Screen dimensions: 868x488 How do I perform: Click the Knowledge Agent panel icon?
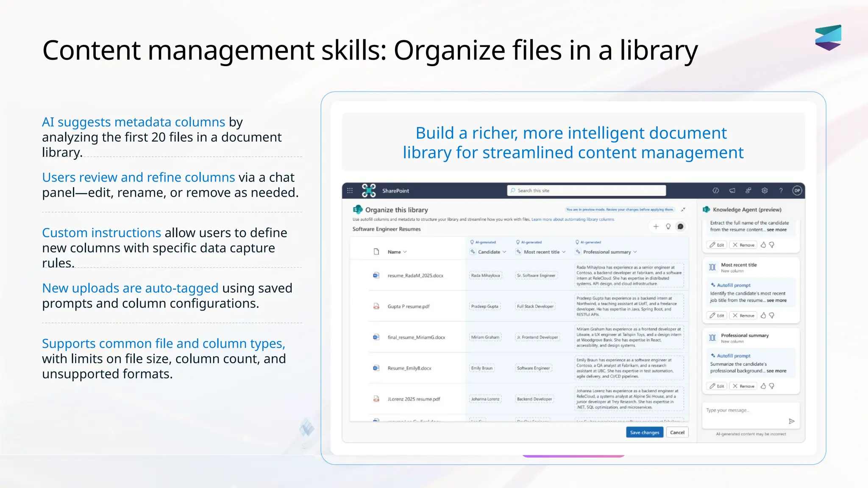pos(706,209)
